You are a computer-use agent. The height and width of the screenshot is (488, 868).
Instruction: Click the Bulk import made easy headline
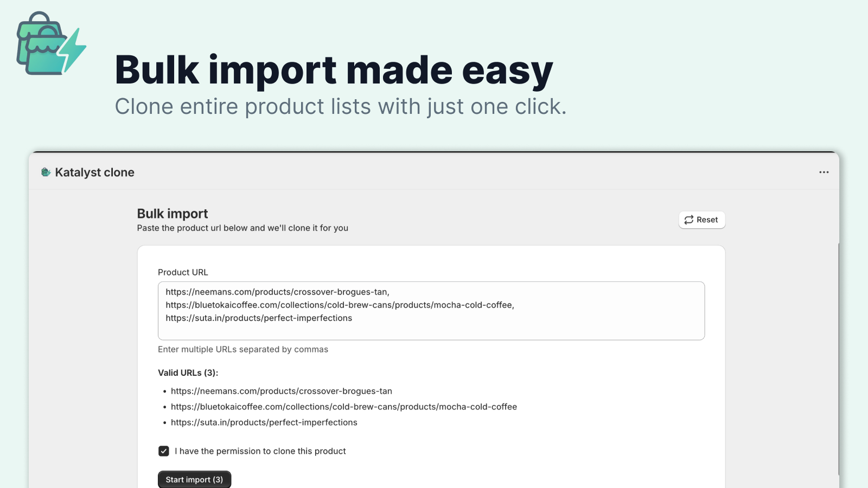pyautogui.click(x=334, y=70)
